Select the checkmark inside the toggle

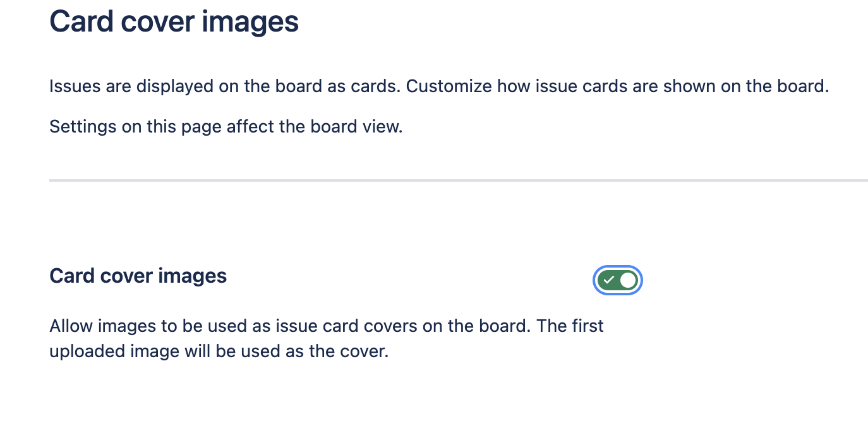click(610, 280)
